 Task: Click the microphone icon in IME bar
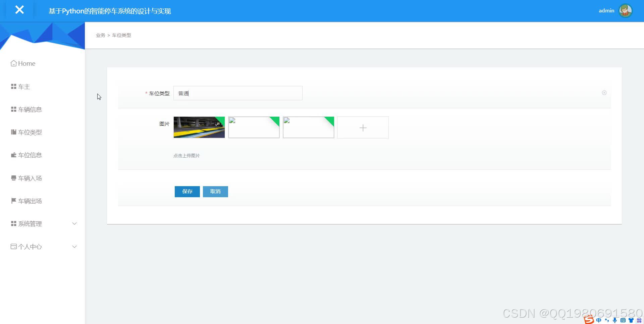pos(615,320)
